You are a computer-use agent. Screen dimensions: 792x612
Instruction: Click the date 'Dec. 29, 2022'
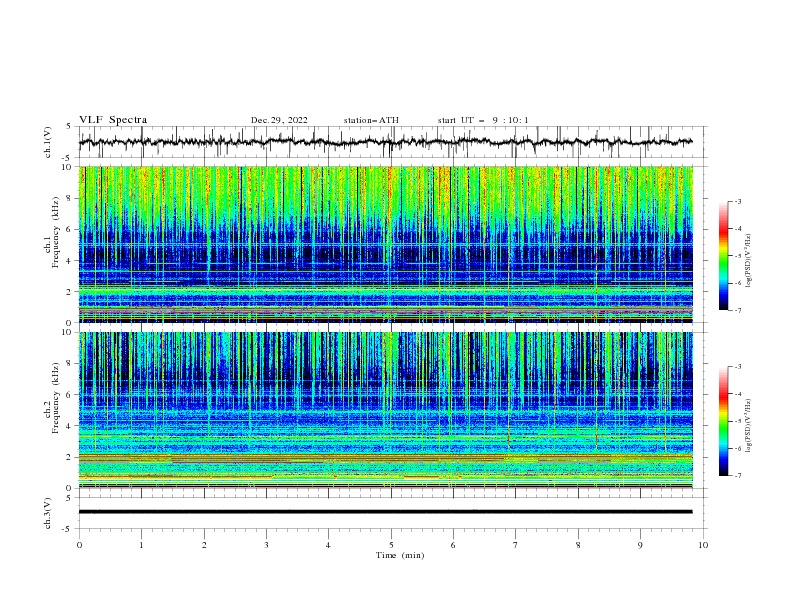(x=279, y=120)
